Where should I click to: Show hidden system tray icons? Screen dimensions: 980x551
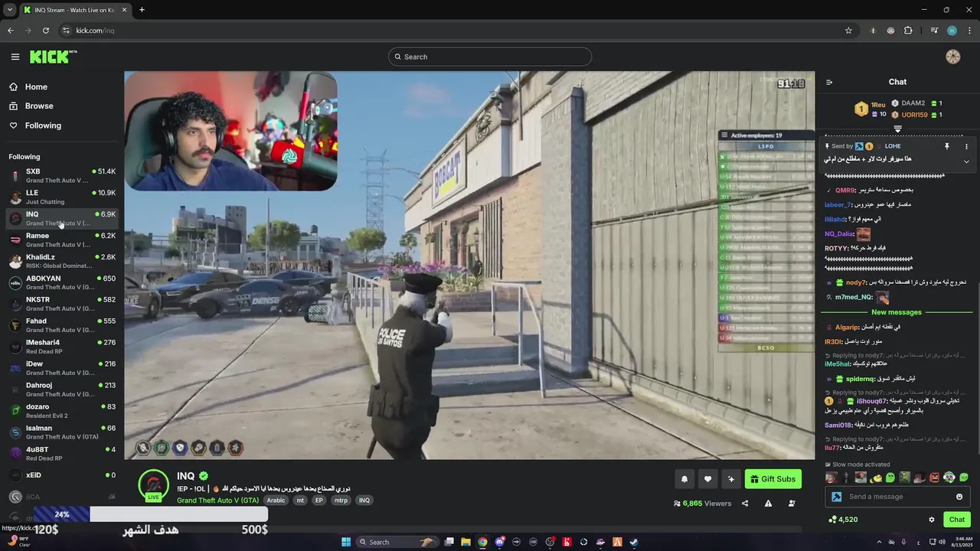[x=877, y=542]
